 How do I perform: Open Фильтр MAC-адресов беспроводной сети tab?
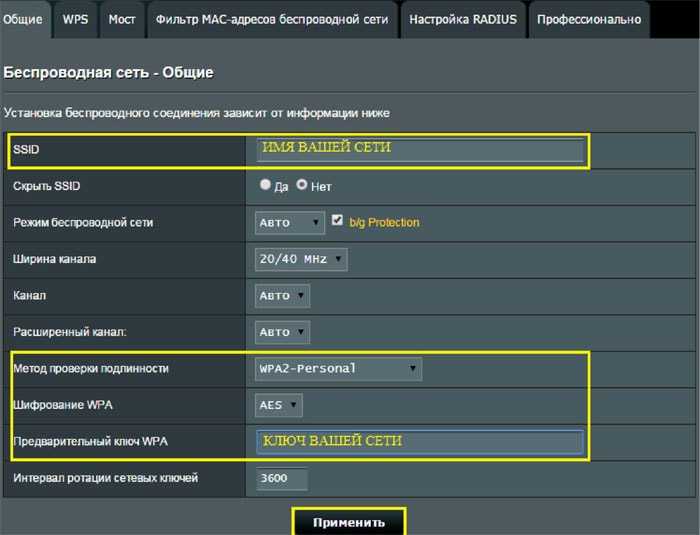[272, 19]
